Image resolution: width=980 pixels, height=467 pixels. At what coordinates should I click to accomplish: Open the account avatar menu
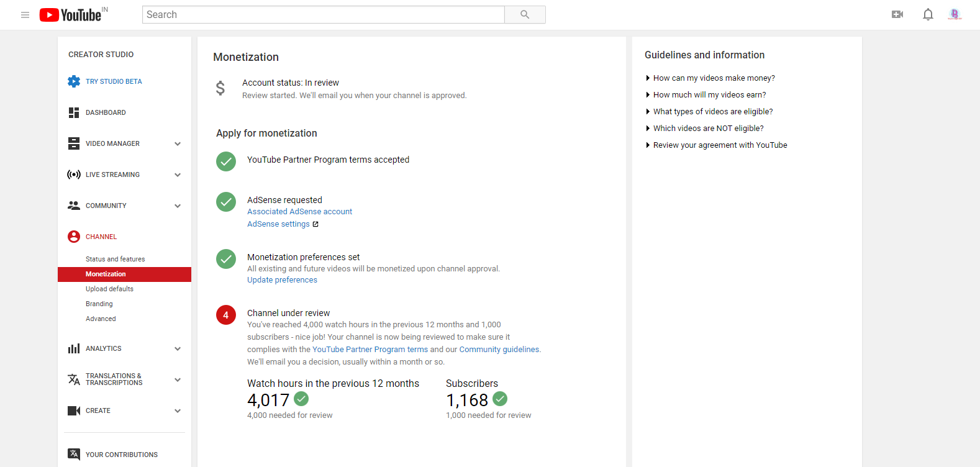click(955, 14)
